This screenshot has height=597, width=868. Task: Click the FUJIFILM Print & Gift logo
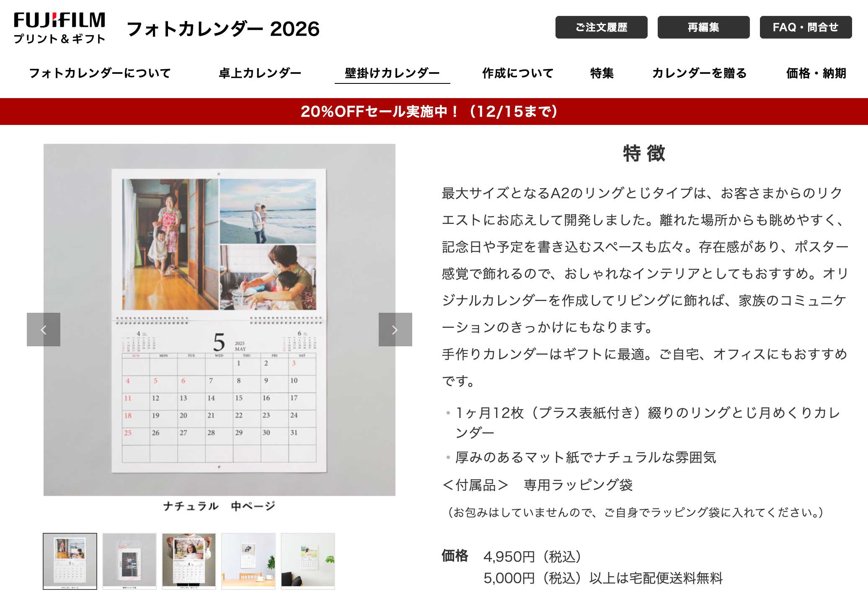tap(59, 28)
